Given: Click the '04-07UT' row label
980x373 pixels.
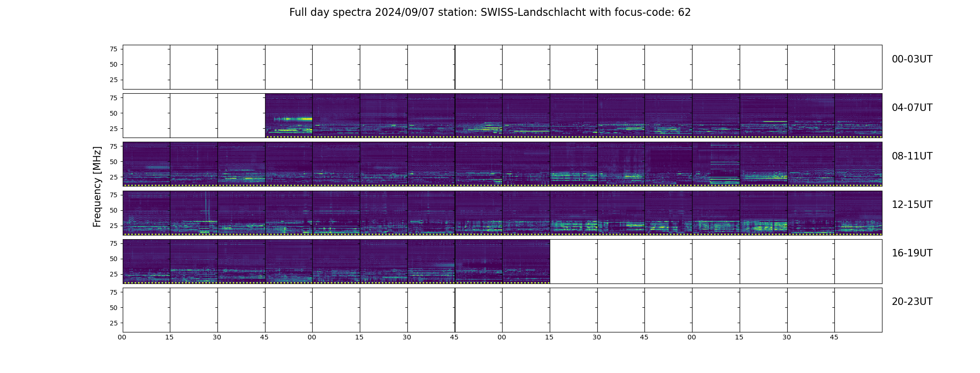Looking at the screenshot, I should pyautogui.click(x=912, y=108).
